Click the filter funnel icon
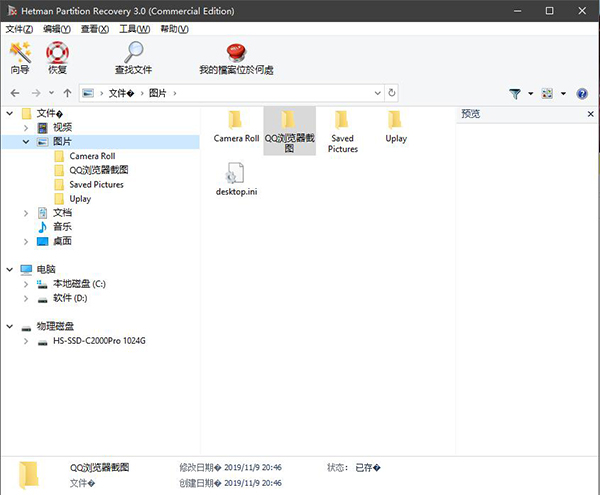This screenshot has height=495, width=600. point(515,93)
